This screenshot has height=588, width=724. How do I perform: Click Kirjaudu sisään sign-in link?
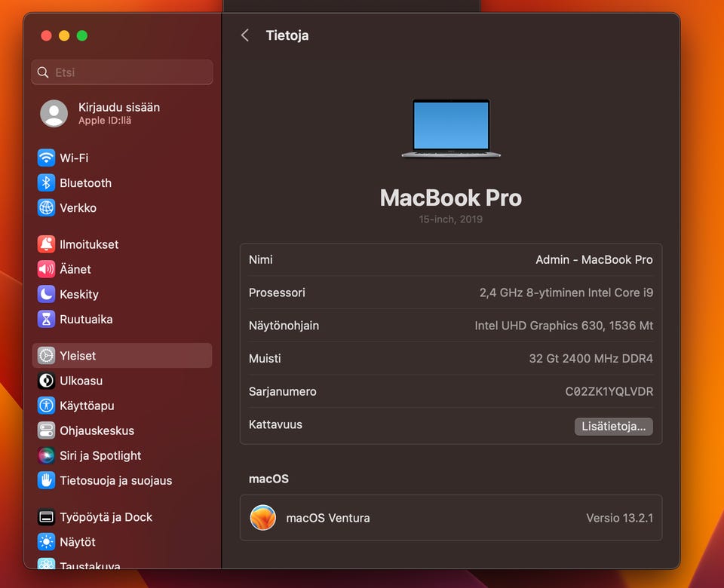coord(119,107)
